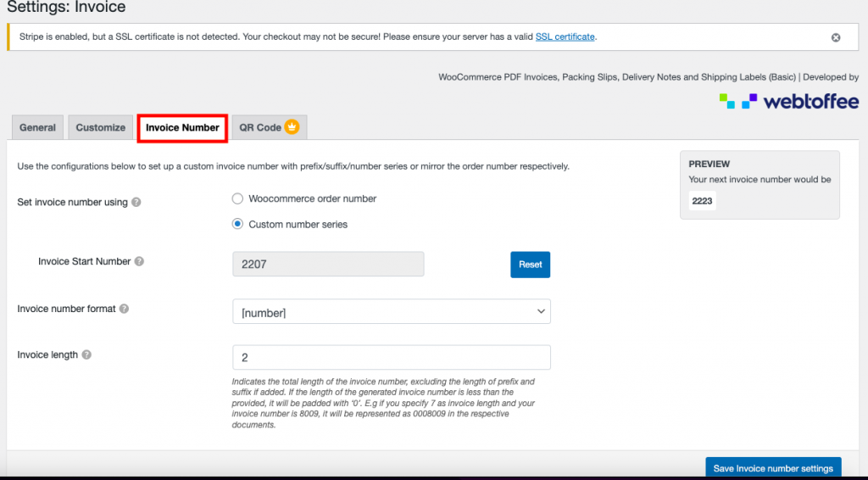Click the Invoice Start Number field

[x=328, y=264]
